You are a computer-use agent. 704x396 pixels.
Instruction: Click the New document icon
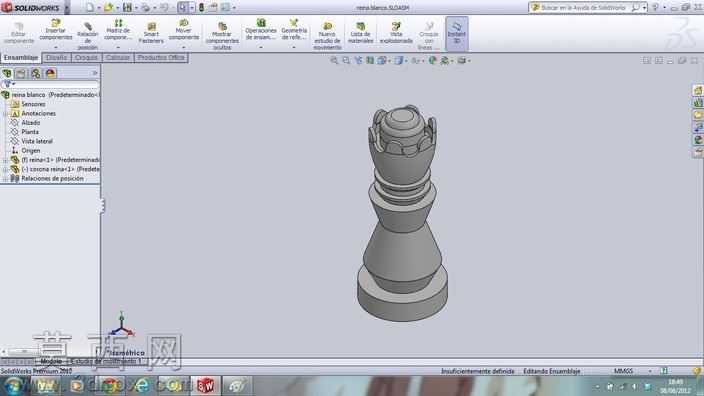[x=90, y=7]
